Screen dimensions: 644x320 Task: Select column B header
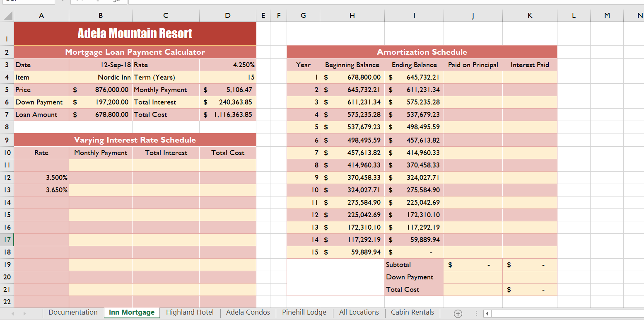[101, 16]
